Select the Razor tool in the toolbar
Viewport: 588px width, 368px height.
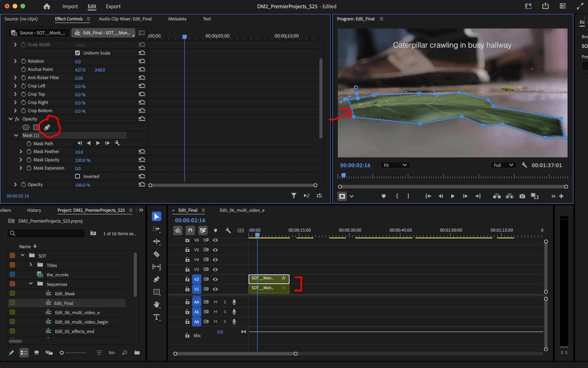pyautogui.click(x=156, y=254)
